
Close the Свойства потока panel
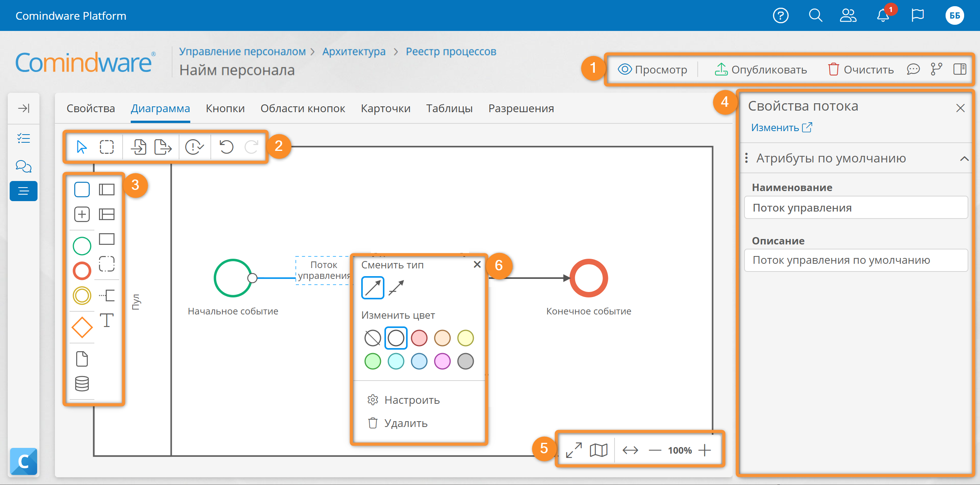click(960, 108)
